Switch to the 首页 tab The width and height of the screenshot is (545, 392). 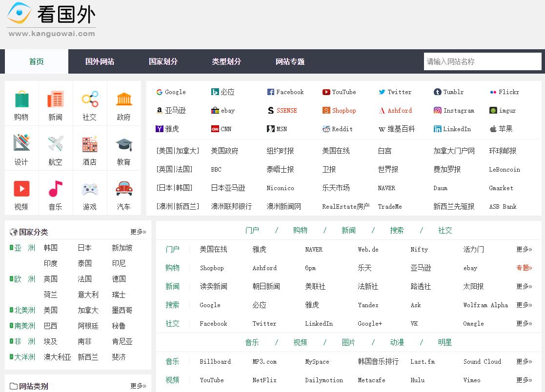tap(37, 61)
